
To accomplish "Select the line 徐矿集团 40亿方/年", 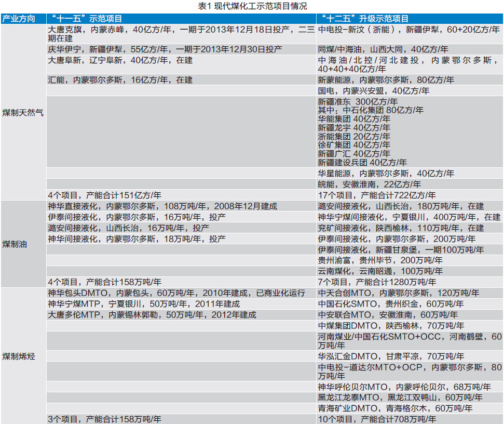I will point(354,145).
